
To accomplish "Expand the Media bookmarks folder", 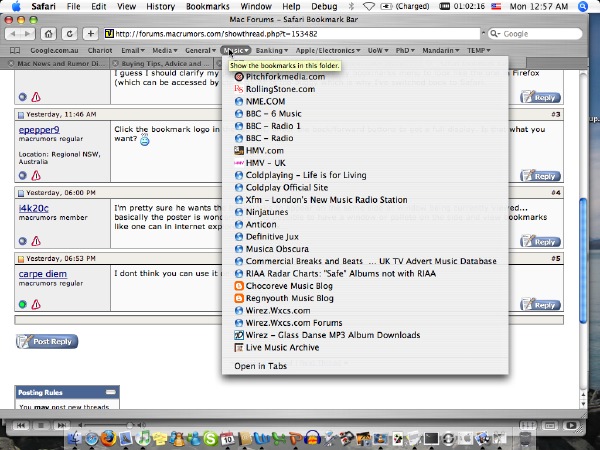I will click(x=165, y=51).
